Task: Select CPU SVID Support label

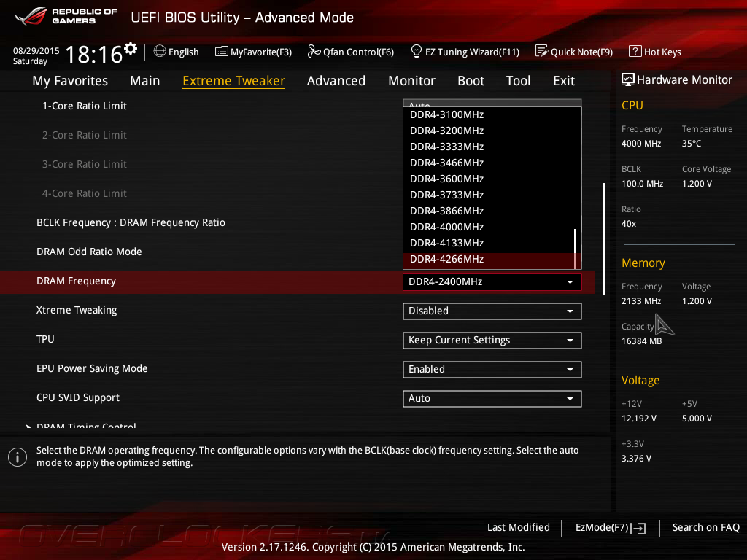Action: 77,397
